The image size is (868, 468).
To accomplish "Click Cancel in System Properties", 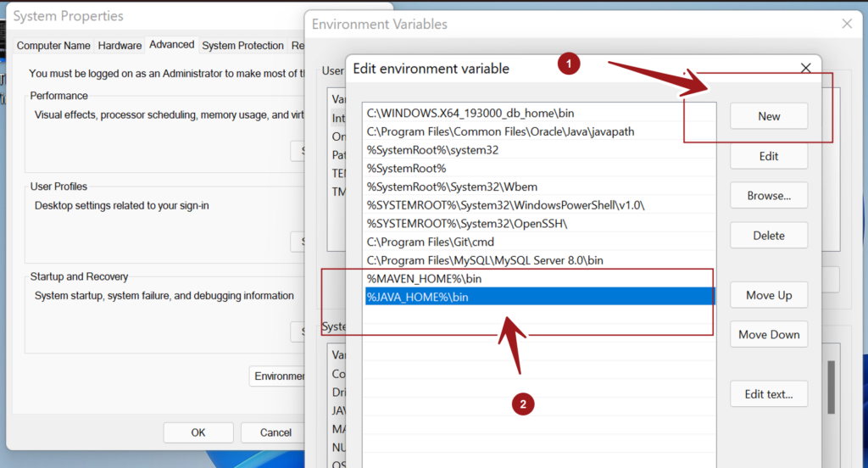I will (x=274, y=432).
